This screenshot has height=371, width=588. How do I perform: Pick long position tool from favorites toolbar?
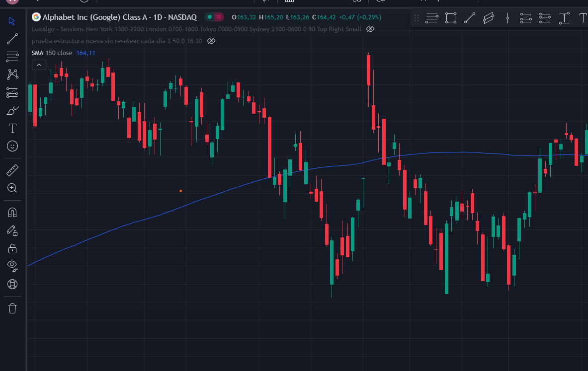tap(526, 18)
